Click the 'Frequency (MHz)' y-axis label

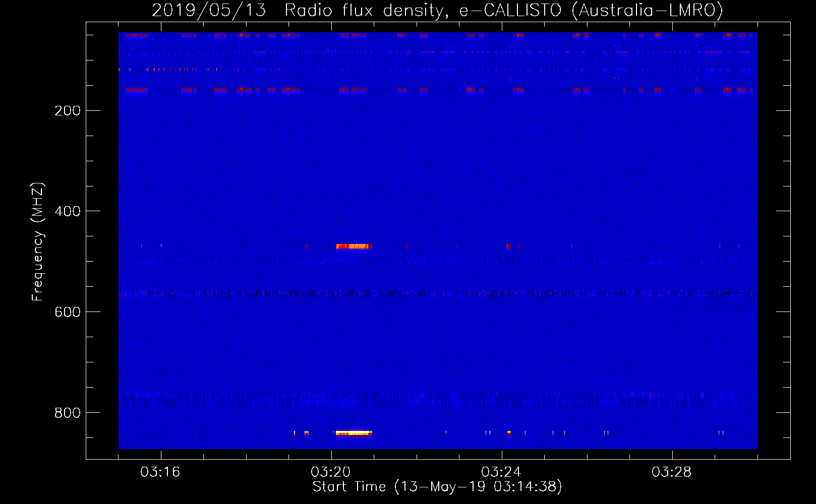(38, 242)
